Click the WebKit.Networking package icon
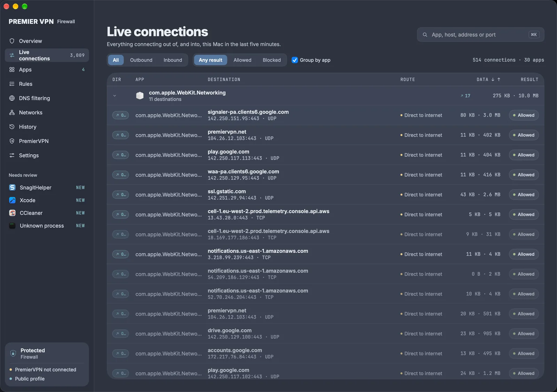 140,96
